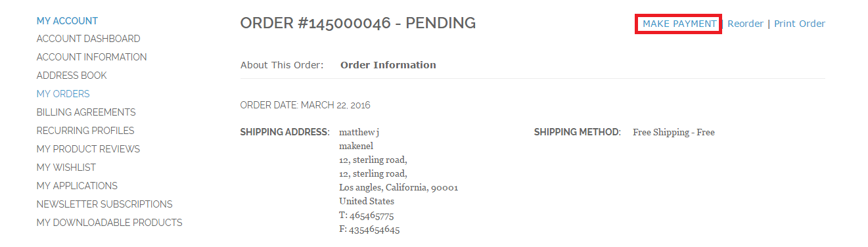868x247 pixels.
Task: Open Billing Agreements
Action: pos(86,112)
